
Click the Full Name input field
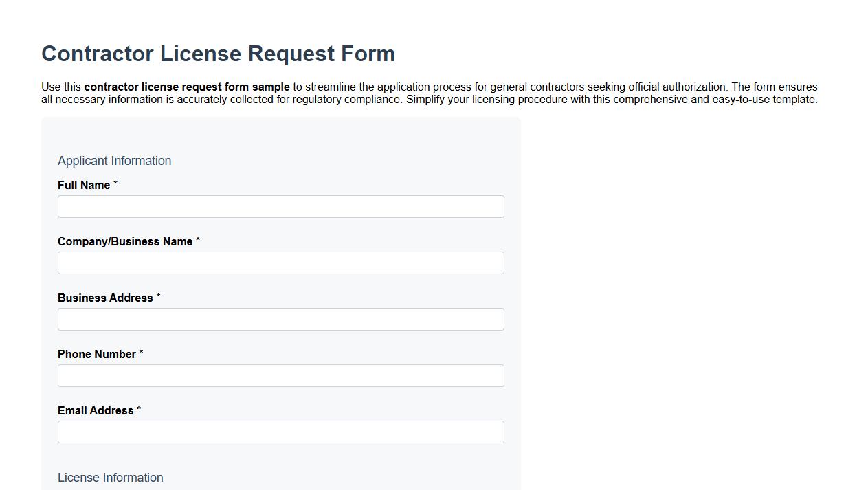point(281,206)
